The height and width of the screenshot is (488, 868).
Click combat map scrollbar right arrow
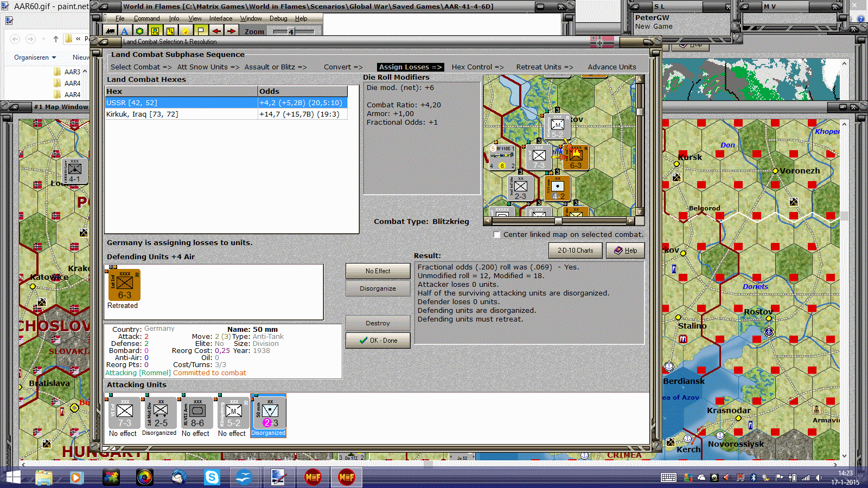point(630,221)
